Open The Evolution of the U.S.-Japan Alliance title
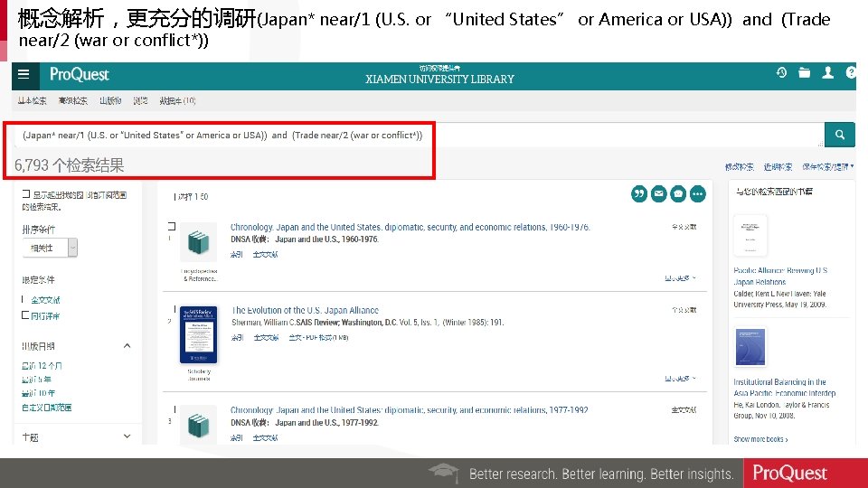 (x=305, y=310)
